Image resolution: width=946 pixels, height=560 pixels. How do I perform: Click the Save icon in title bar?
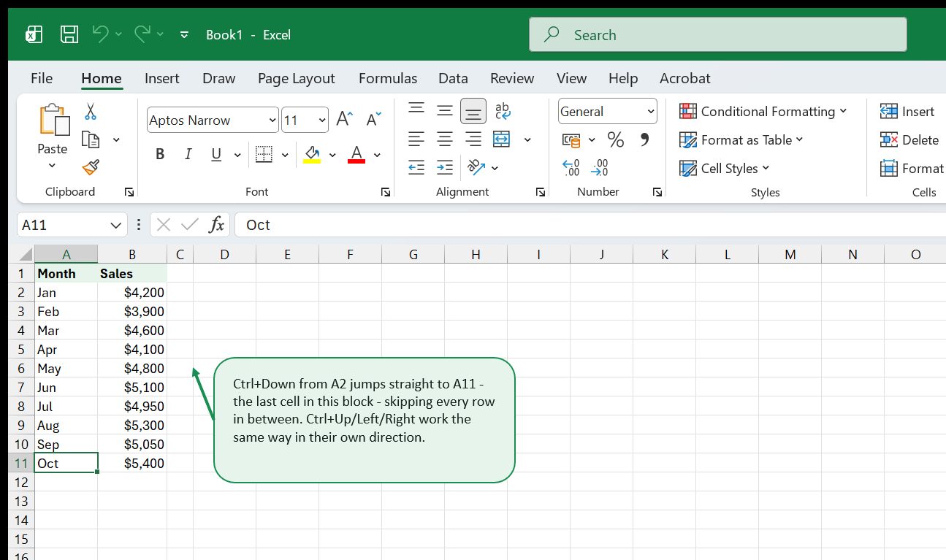pyautogui.click(x=69, y=34)
